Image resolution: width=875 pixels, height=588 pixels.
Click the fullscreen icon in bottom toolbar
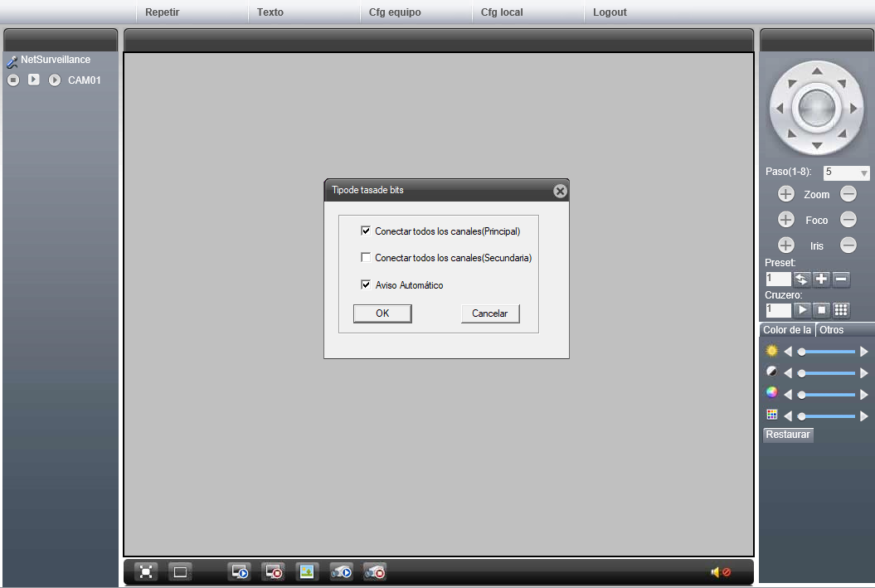(147, 571)
